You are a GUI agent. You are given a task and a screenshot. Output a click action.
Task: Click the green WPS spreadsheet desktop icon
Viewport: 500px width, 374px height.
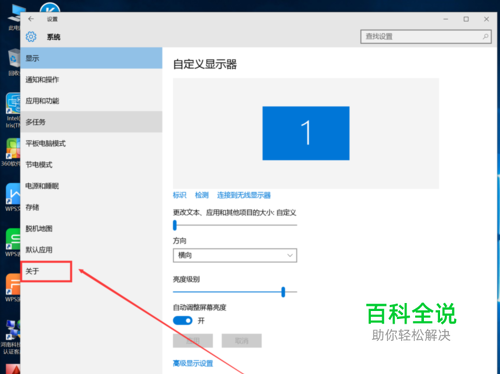[12, 243]
